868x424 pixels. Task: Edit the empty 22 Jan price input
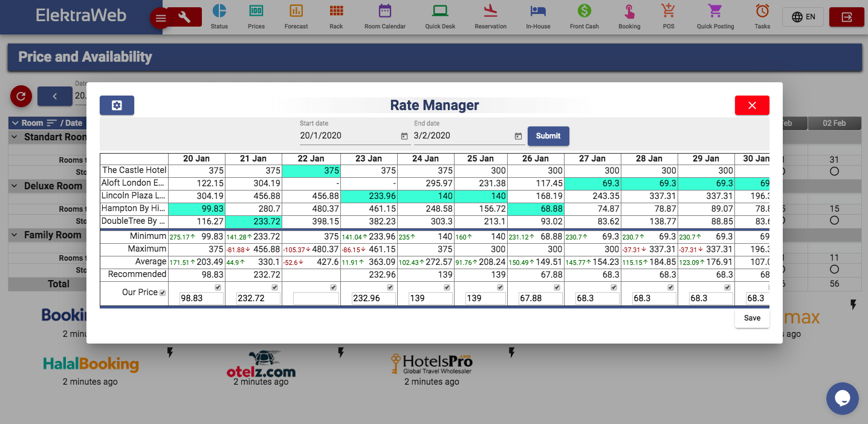pos(316,298)
